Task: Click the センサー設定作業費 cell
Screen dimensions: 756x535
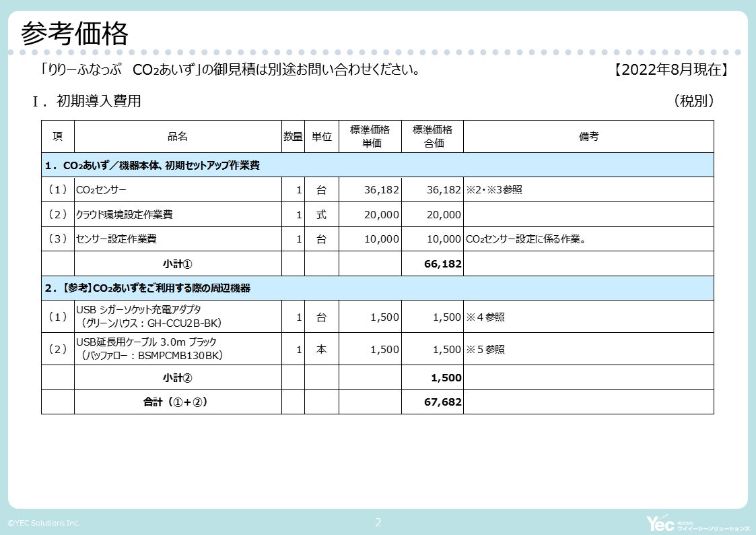Action: coord(178,239)
